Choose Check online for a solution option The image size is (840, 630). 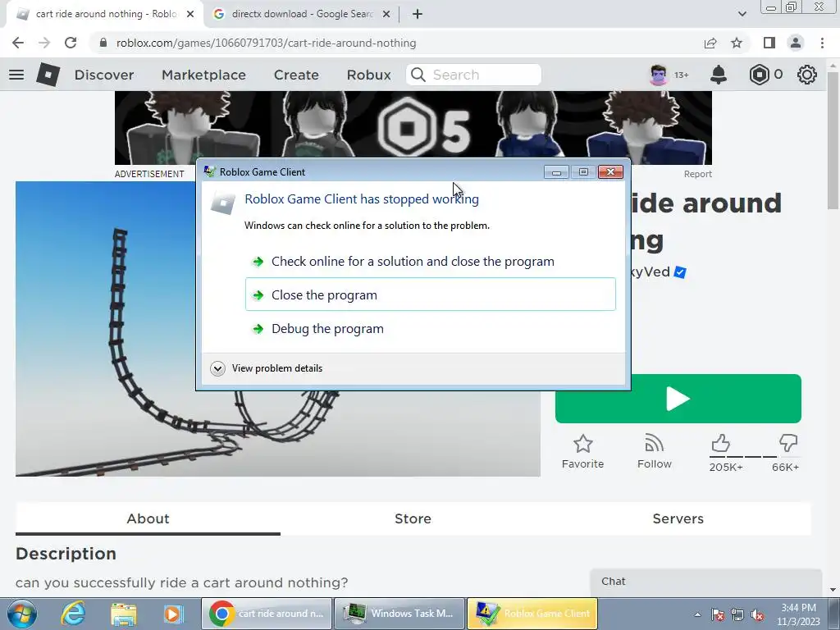[x=430, y=262]
